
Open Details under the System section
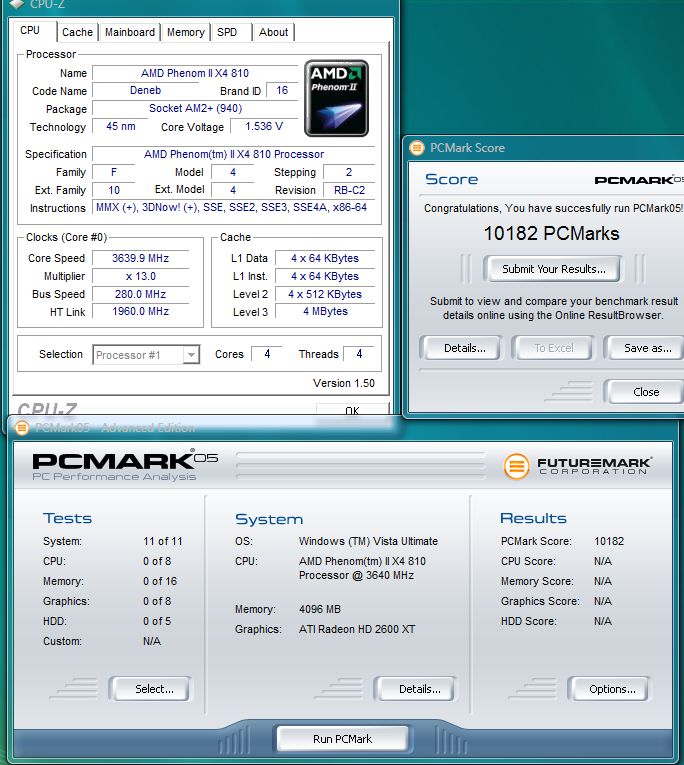[415, 689]
